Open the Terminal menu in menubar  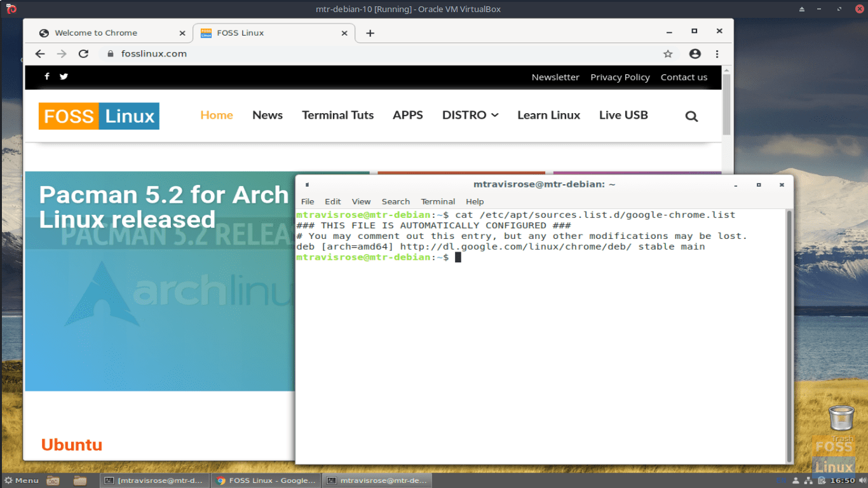pos(438,201)
